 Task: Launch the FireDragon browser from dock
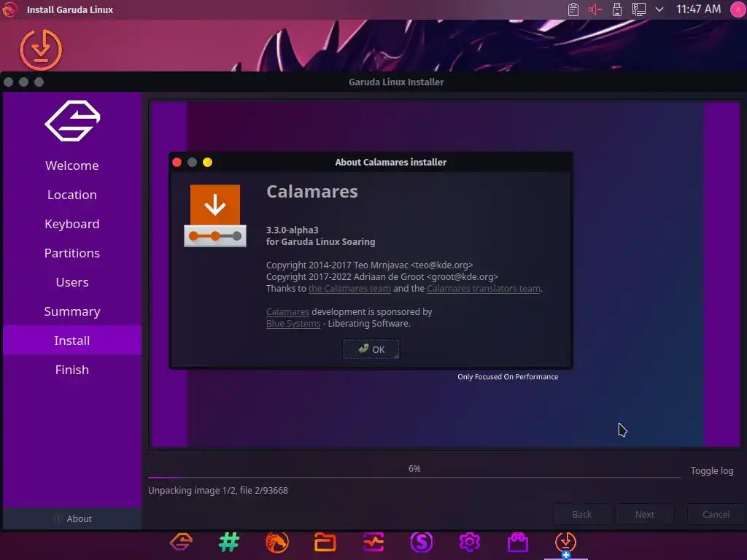pos(276,542)
